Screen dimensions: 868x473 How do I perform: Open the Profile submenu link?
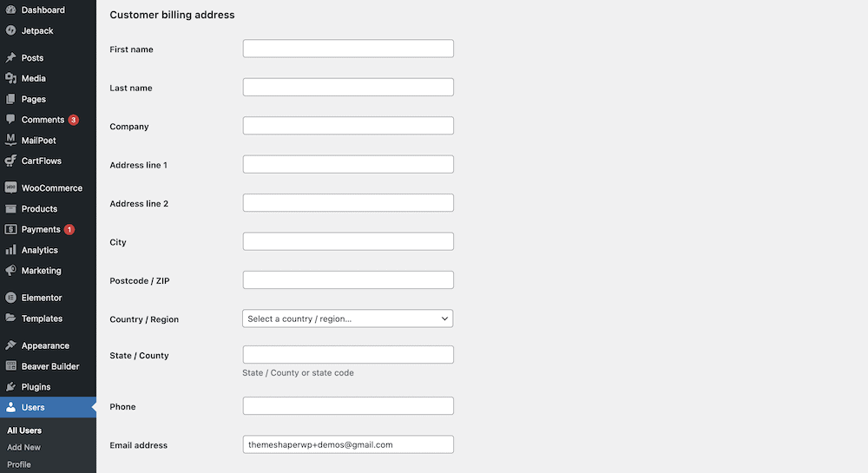(19, 464)
